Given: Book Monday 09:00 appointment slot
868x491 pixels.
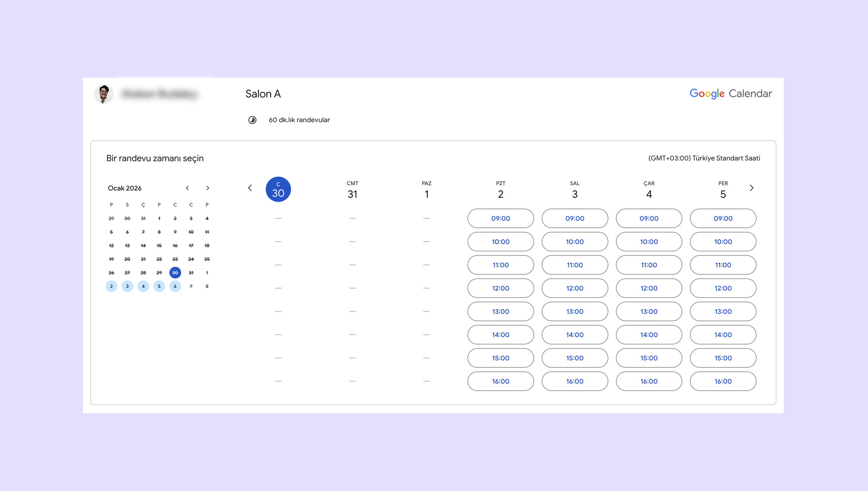Looking at the screenshot, I should 500,218.
